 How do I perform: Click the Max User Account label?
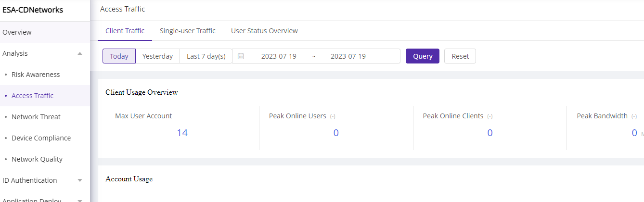point(143,116)
